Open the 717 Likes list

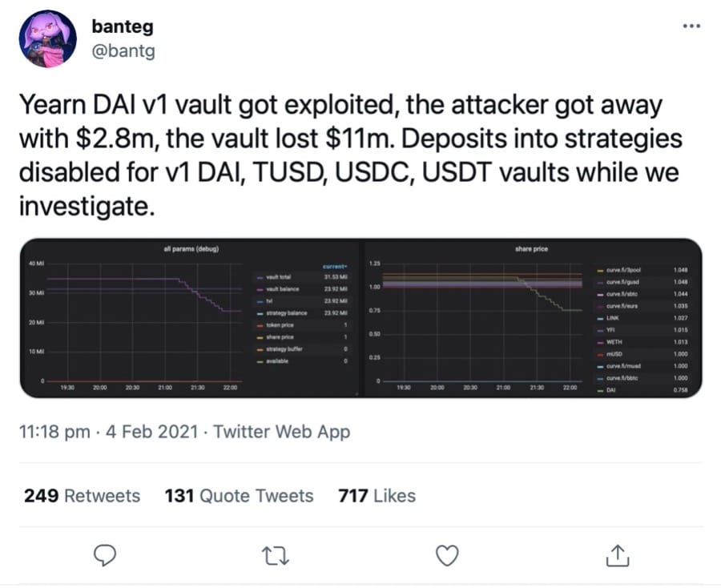(x=377, y=496)
